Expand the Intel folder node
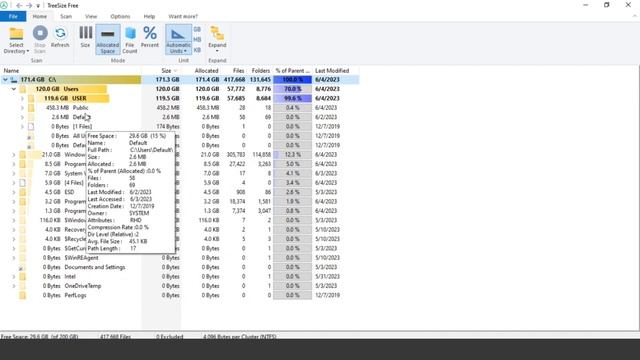This screenshot has height=360, width=640. (13, 277)
